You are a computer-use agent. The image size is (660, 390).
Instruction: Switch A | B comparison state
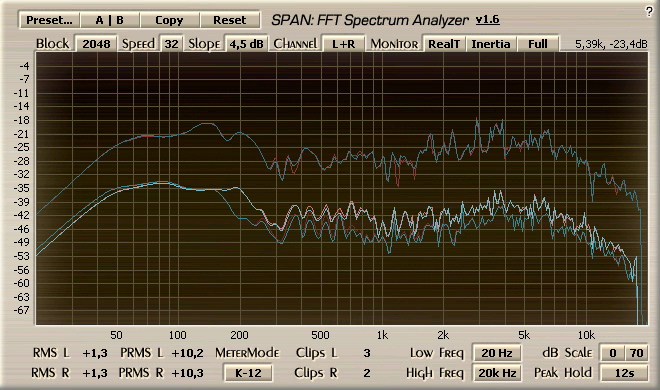click(109, 20)
